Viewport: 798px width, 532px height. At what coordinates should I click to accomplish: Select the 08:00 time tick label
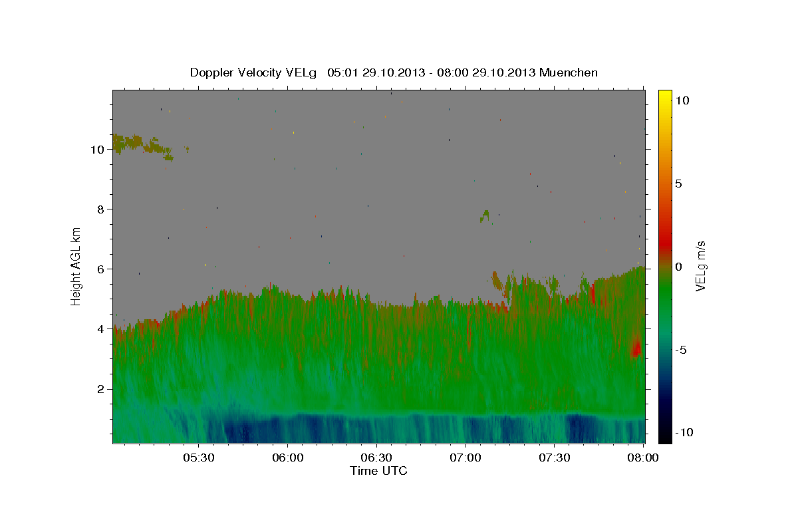click(x=643, y=458)
